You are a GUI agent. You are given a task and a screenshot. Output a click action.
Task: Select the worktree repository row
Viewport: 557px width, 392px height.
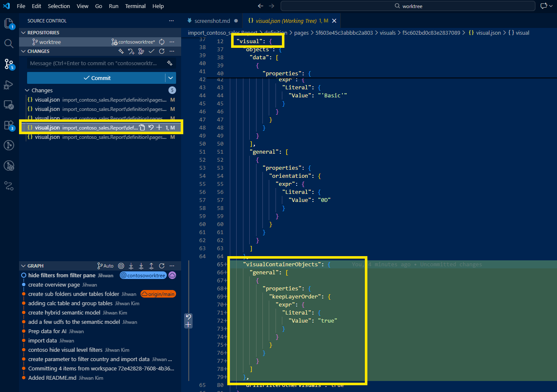point(100,42)
